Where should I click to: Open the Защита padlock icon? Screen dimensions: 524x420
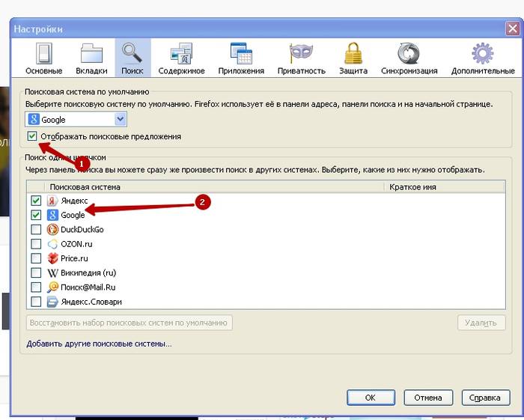pos(353,56)
